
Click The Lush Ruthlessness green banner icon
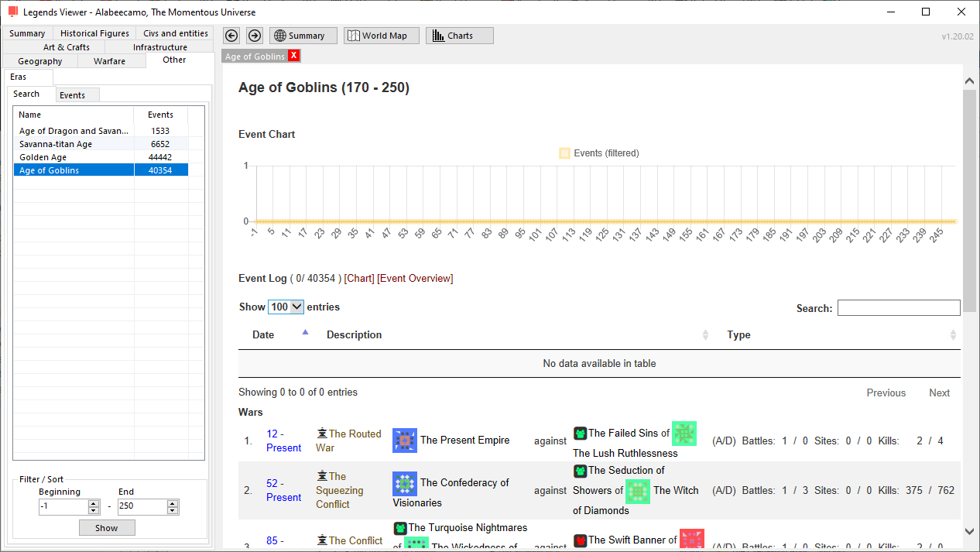coord(684,434)
